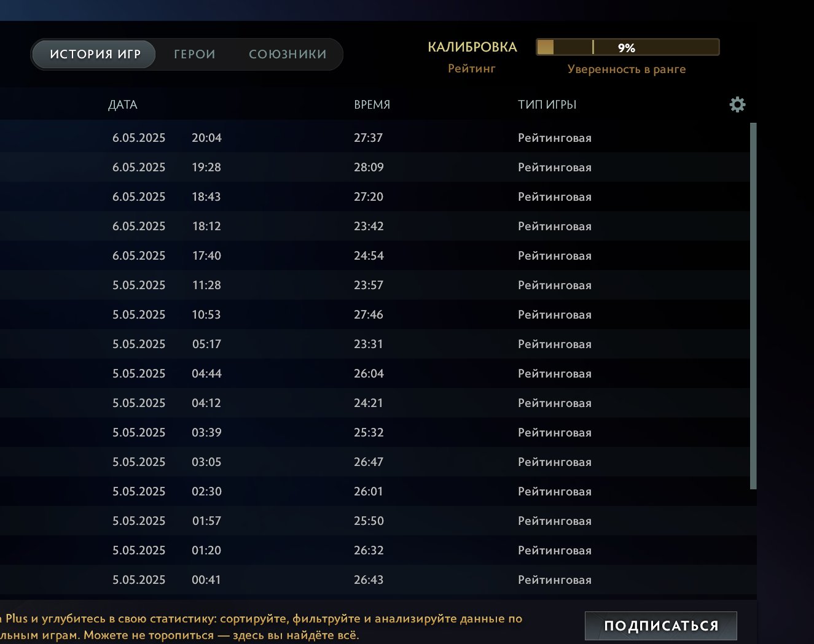This screenshot has height=644, width=814.
Task: Select the match from 5.05.2025 at 11:28
Action: (x=369, y=285)
